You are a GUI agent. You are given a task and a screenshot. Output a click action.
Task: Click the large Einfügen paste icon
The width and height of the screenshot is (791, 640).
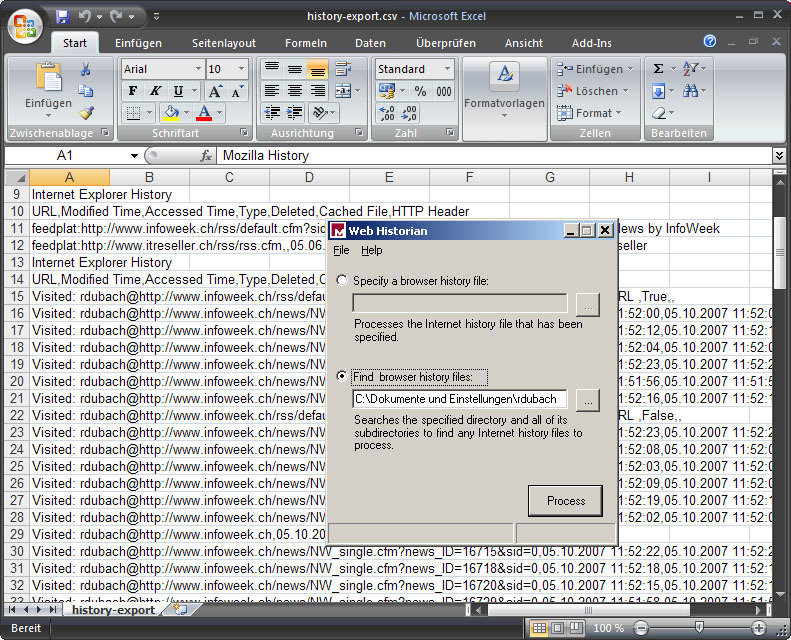coord(48,77)
